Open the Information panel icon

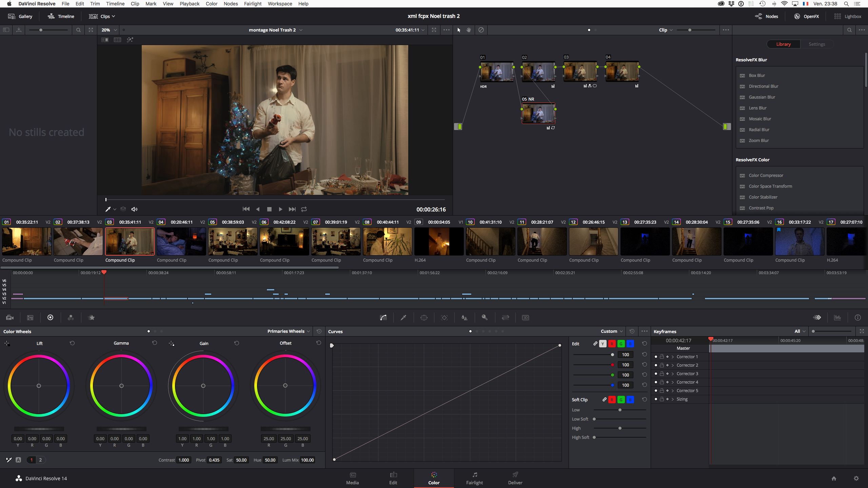[858, 318]
